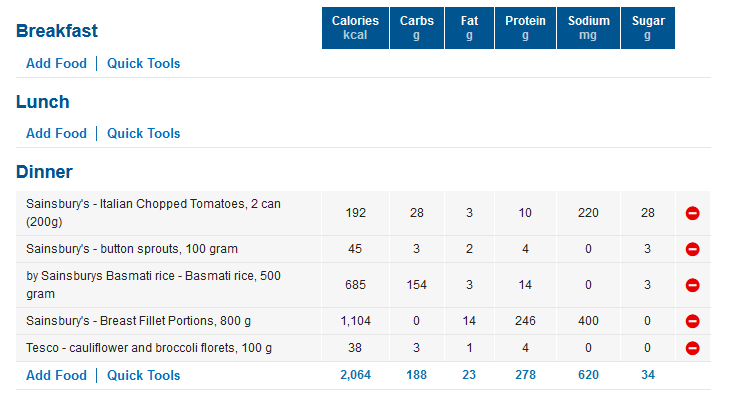Remove cauliflower and broccoli florets entry
732x400 pixels.
pos(692,348)
